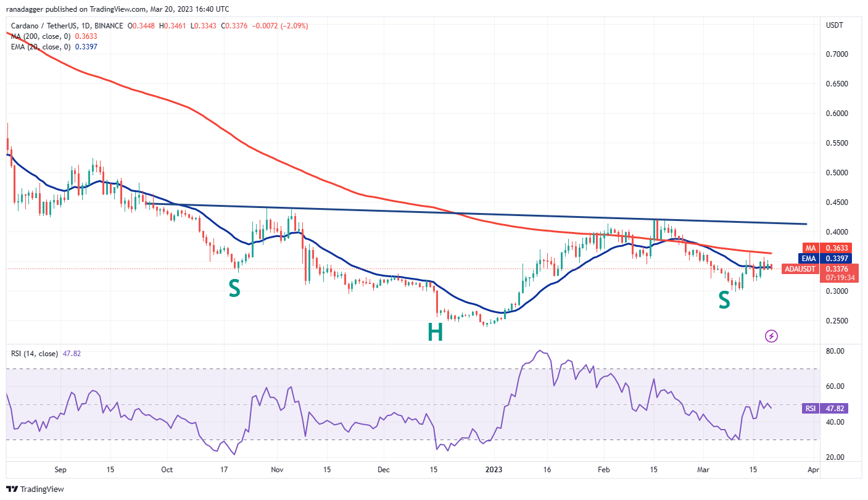The height and width of the screenshot is (500, 868).
Task: Click the Dec label on time axis
Action: [384, 470]
